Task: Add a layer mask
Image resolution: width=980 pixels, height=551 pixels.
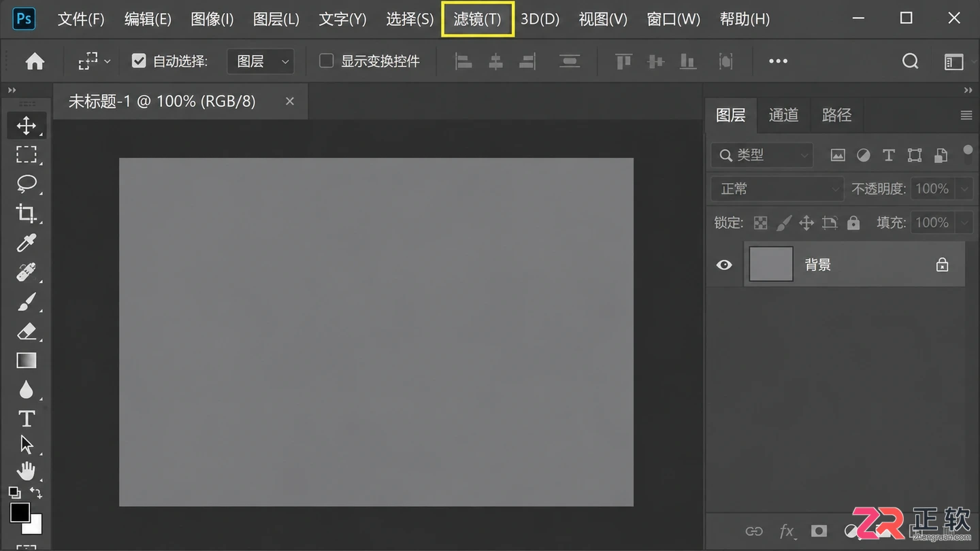Action: pos(819,531)
